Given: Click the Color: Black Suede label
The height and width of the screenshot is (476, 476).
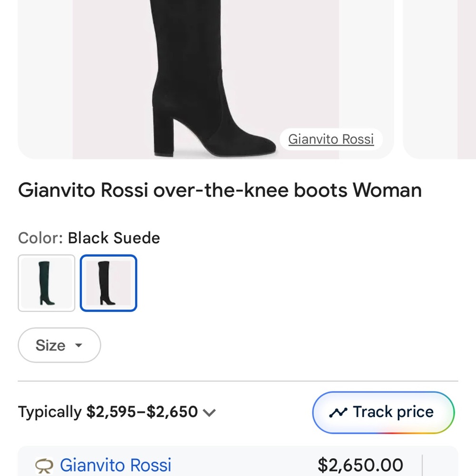Looking at the screenshot, I should tap(89, 238).
